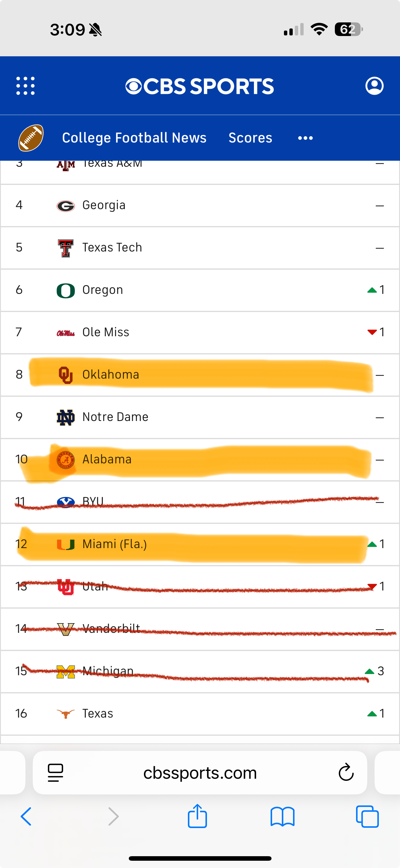
Task: Tap the Oregon team logo
Action: pos(66,290)
